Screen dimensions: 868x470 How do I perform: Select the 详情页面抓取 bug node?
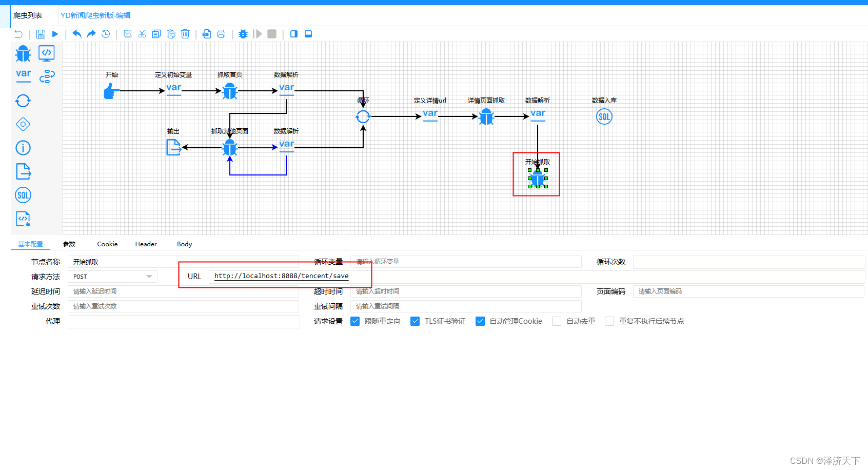coord(486,117)
